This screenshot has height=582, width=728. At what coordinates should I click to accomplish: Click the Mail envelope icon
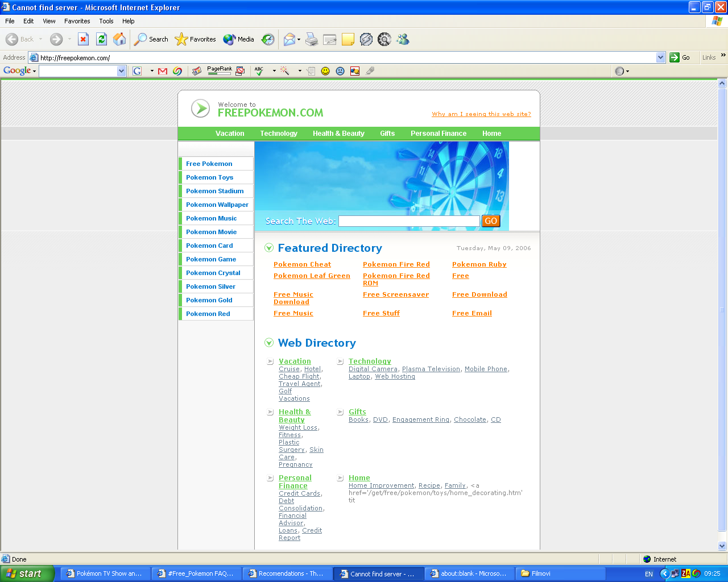coord(289,39)
